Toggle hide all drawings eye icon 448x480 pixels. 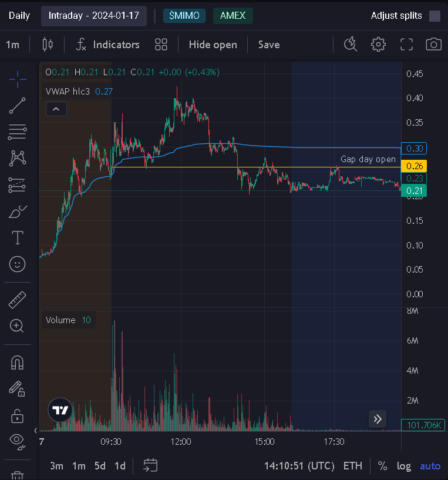click(18, 442)
